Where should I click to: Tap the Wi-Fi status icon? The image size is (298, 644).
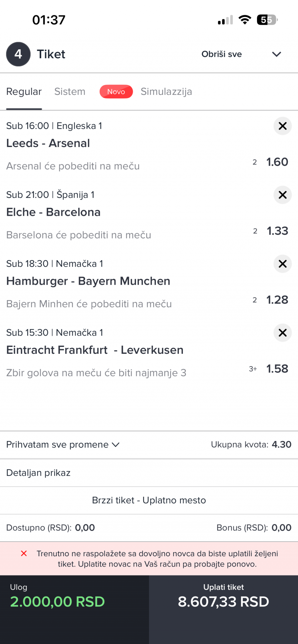point(245,20)
